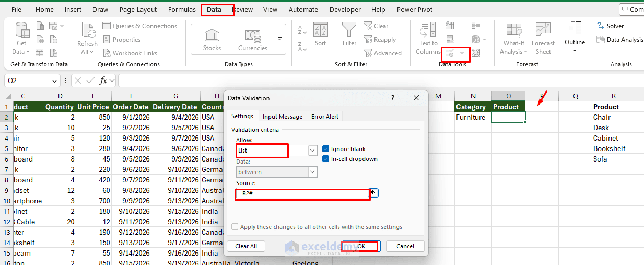
Task: Open the Comments button
Action: (x=632, y=9)
